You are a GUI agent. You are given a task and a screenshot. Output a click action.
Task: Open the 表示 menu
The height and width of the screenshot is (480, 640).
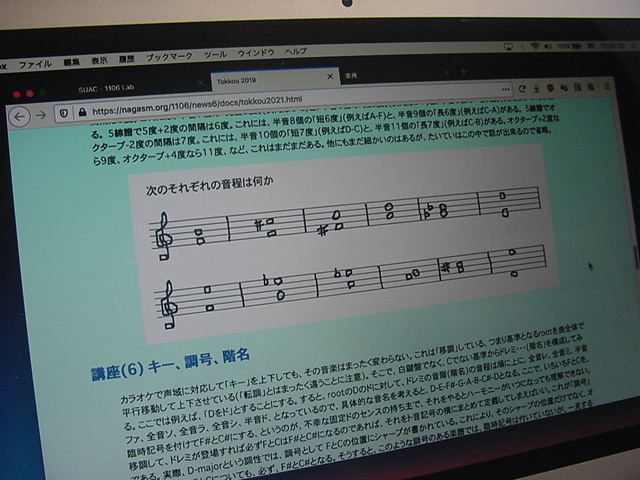tap(99, 60)
